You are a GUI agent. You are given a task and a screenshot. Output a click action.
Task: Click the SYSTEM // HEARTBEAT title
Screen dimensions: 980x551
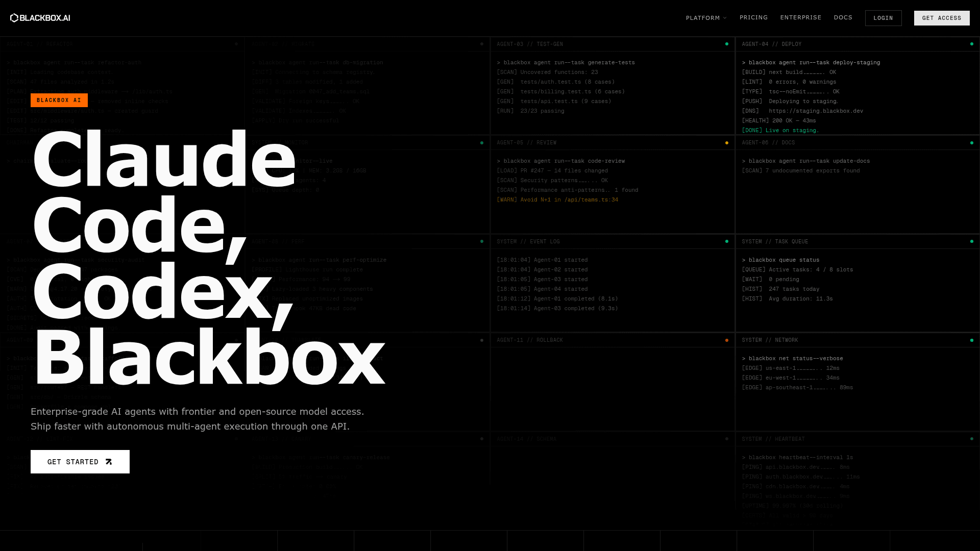click(x=773, y=439)
